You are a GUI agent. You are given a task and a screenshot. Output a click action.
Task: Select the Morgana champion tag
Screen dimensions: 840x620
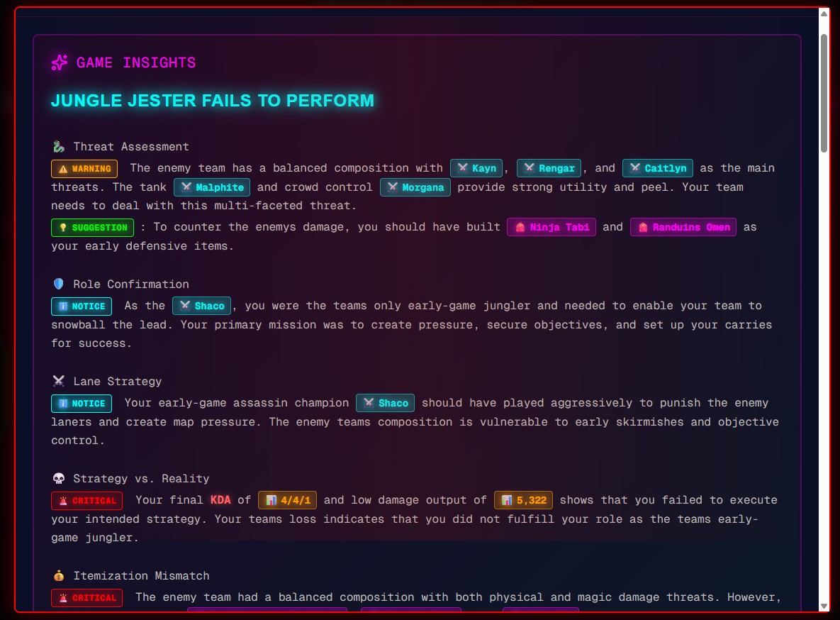tap(415, 187)
